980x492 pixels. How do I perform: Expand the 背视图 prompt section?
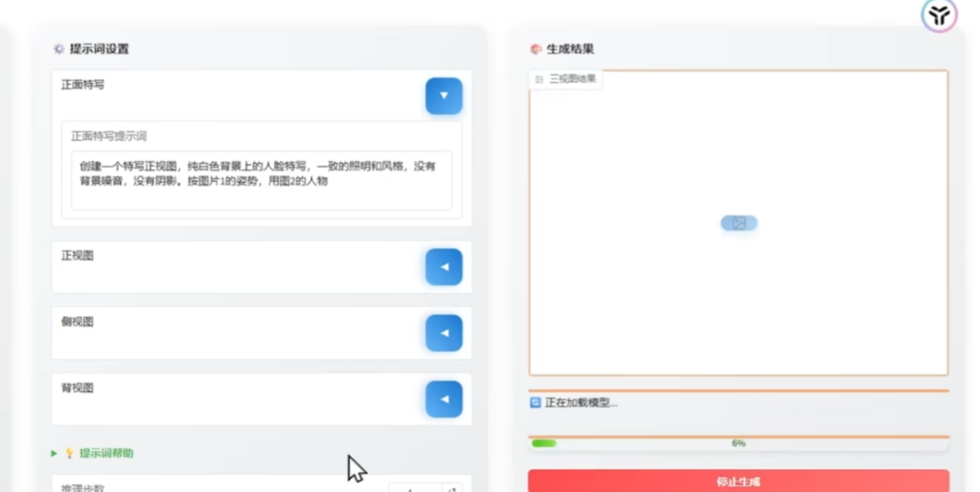(443, 399)
